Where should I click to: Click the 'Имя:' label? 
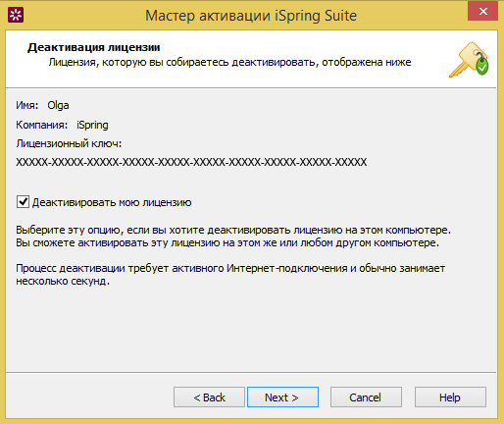(27, 105)
